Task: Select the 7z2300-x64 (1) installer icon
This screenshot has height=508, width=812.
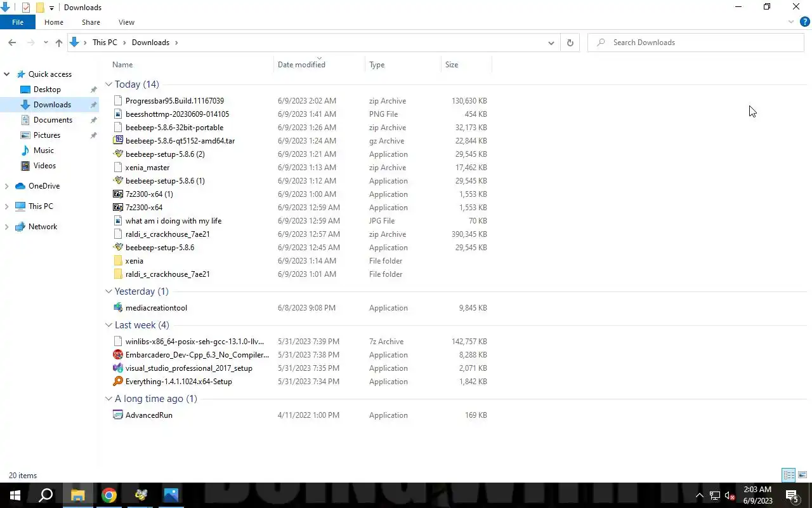Action: 117,194
